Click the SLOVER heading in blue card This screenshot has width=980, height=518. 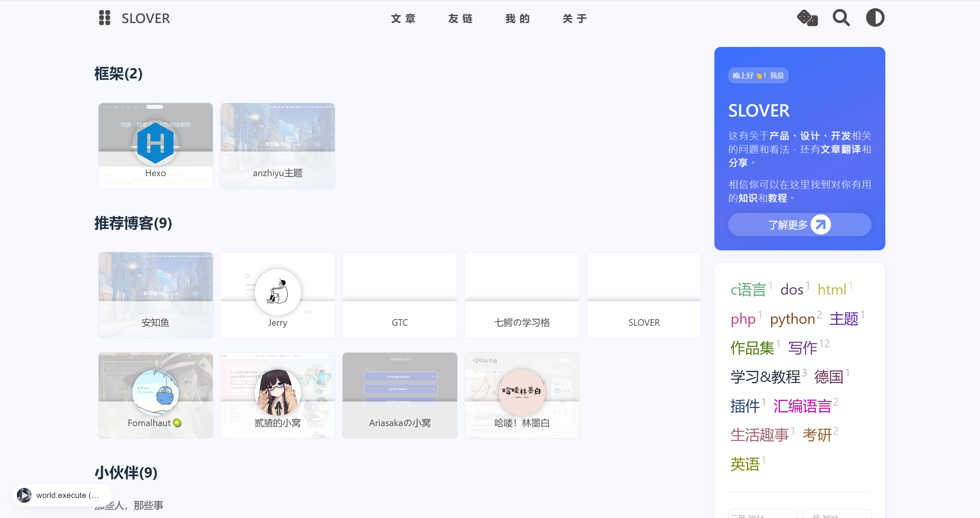[759, 111]
